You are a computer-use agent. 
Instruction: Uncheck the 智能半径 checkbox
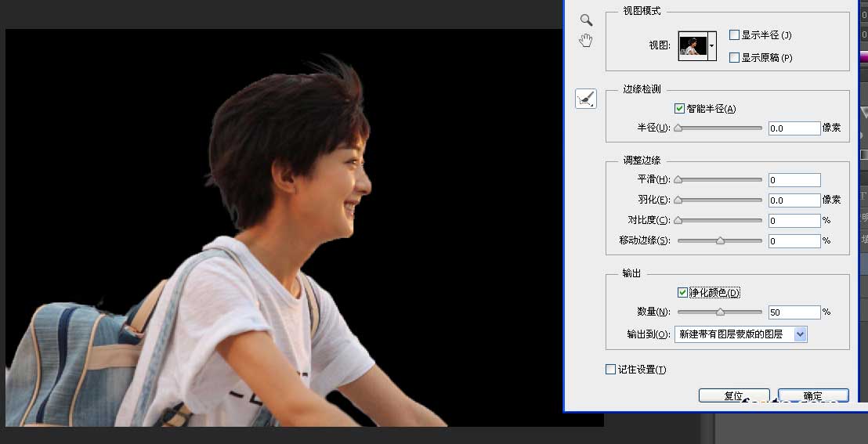[x=680, y=109]
